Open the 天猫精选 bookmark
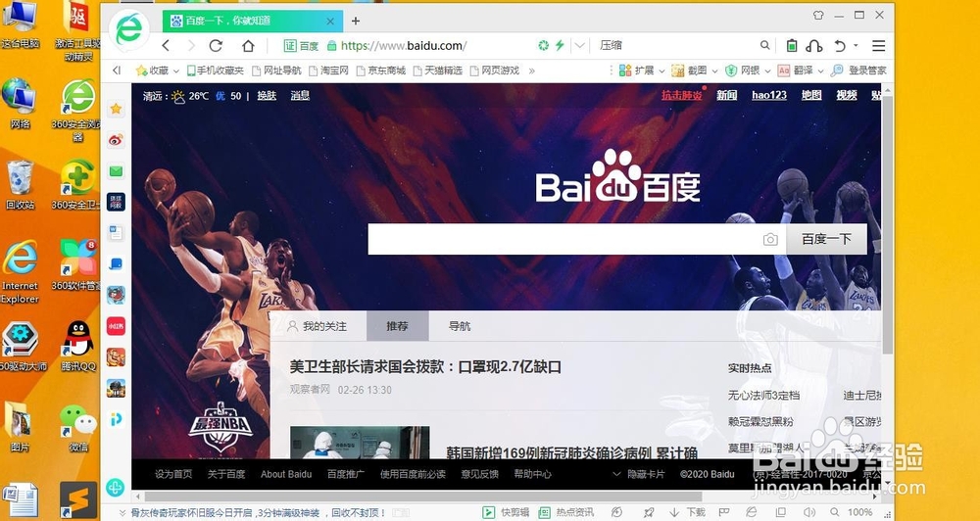 tap(438, 71)
